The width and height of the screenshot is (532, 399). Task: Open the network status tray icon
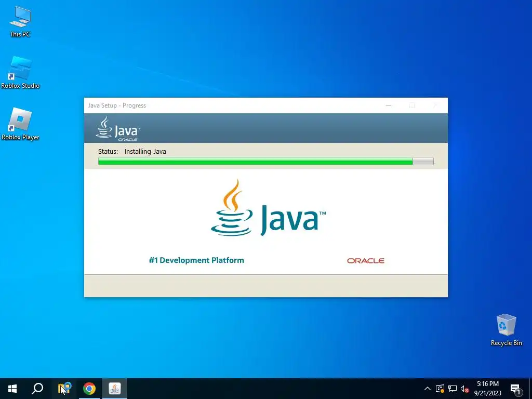(453, 389)
